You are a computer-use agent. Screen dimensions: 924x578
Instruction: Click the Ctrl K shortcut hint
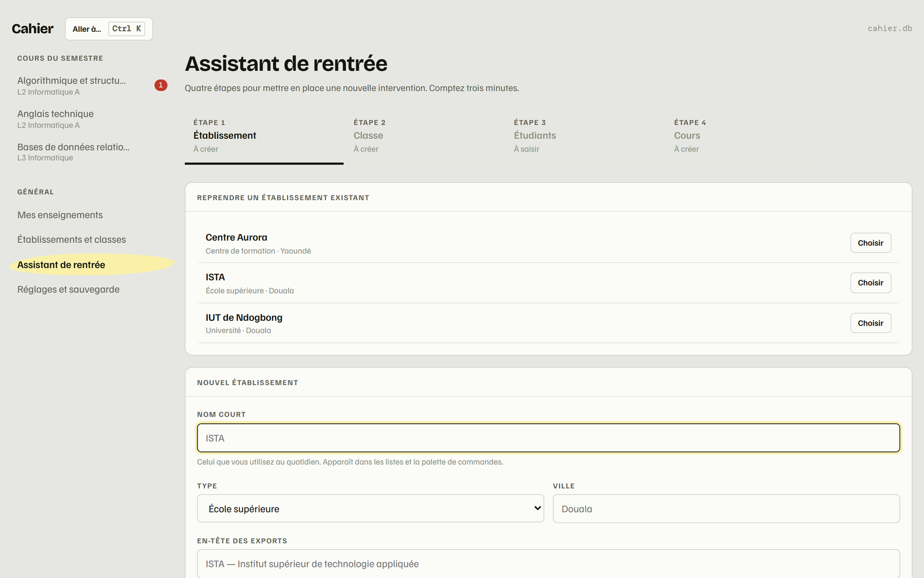tap(126, 28)
